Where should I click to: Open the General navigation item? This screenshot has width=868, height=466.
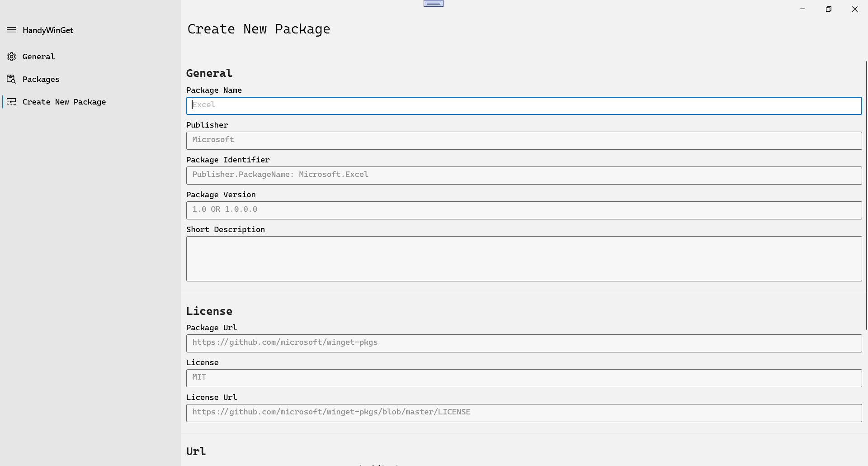point(90,57)
